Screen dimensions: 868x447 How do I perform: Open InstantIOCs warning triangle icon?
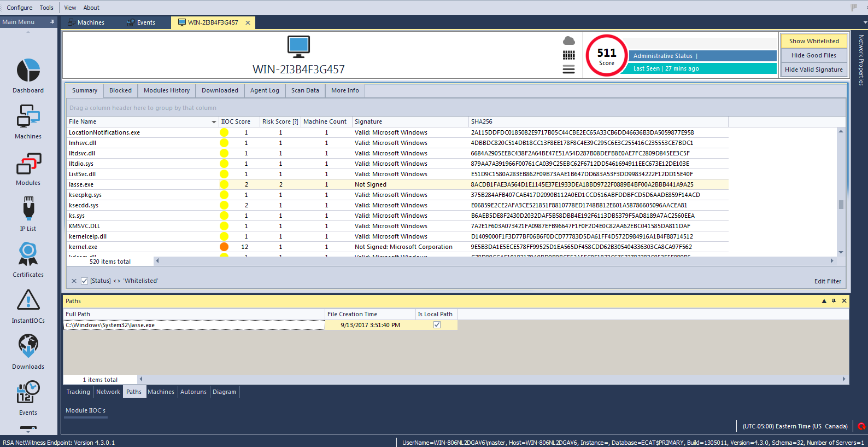28,300
